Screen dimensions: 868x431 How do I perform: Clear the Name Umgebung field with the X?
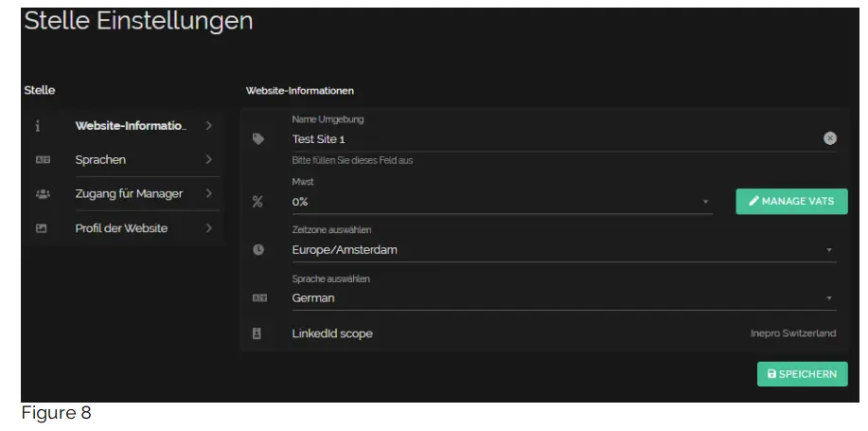(830, 138)
